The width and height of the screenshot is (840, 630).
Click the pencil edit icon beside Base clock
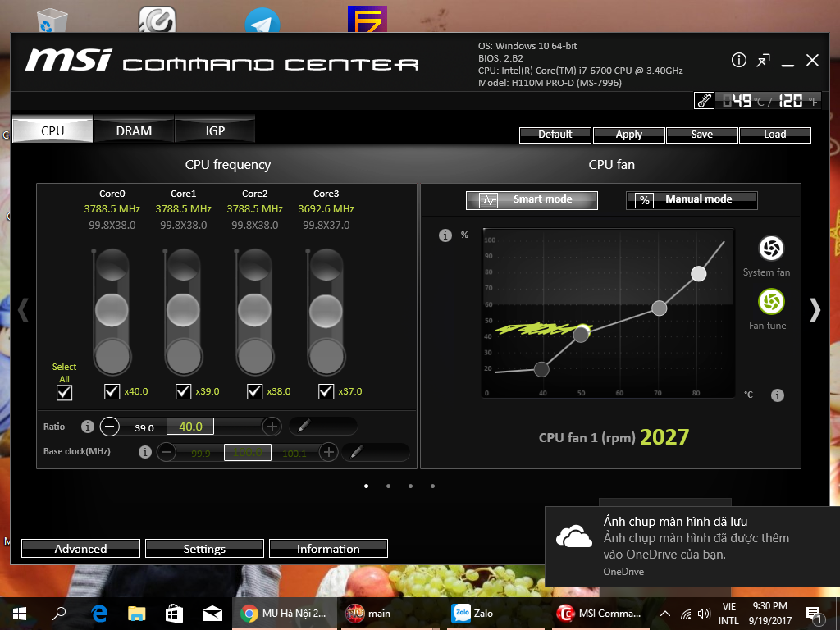(356, 452)
